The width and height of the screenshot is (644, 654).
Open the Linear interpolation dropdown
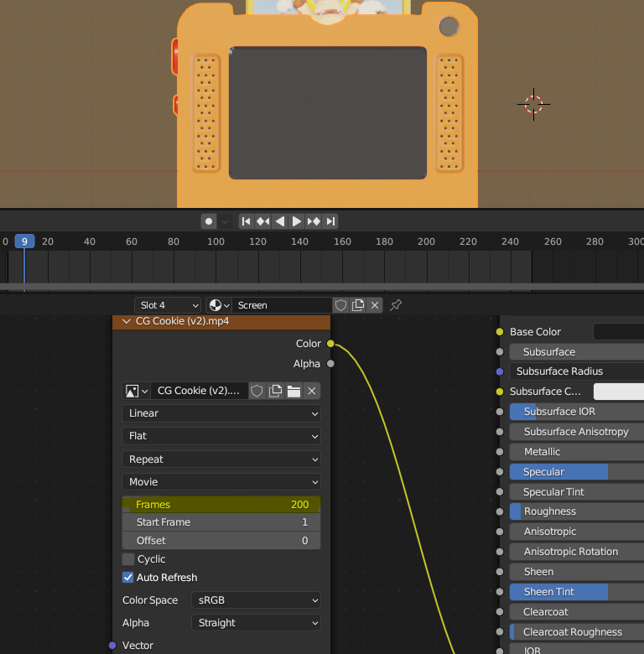pos(221,413)
